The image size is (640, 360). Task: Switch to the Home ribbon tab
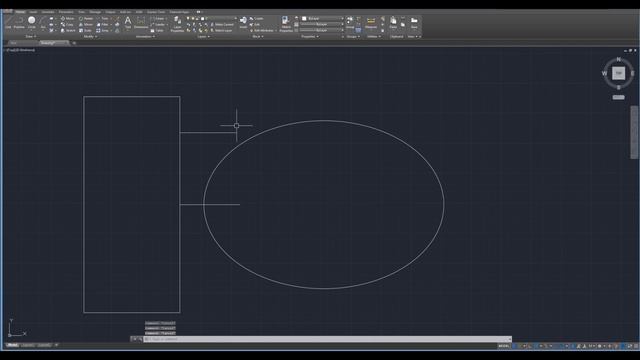click(20, 12)
